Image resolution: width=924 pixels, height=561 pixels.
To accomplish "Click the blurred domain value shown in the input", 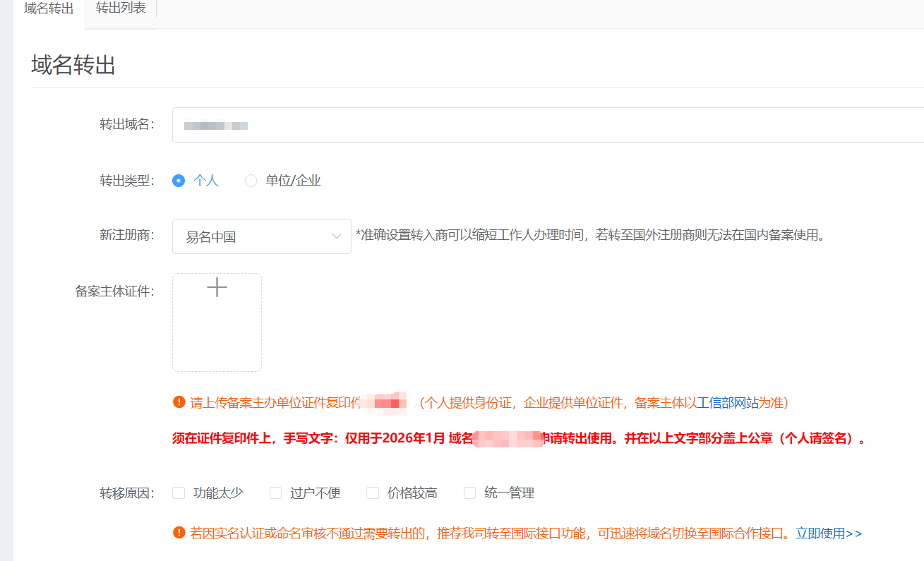I will click(x=215, y=125).
